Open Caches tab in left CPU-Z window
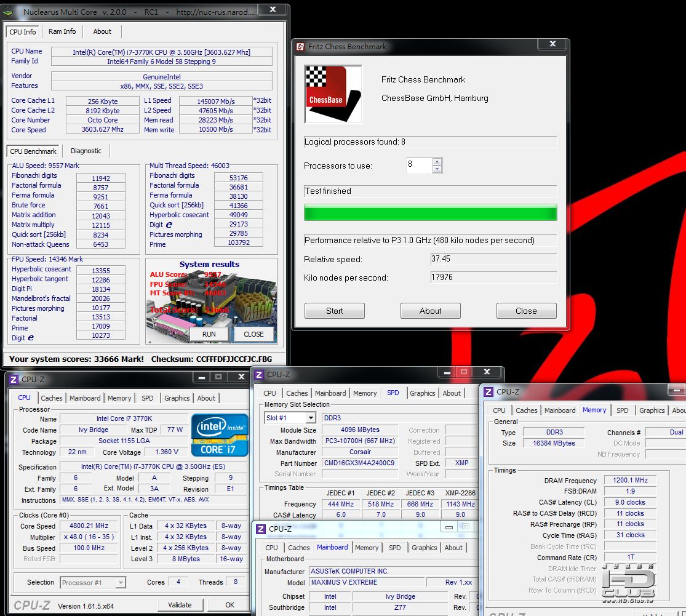The image size is (686, 616). coord(52,398)
